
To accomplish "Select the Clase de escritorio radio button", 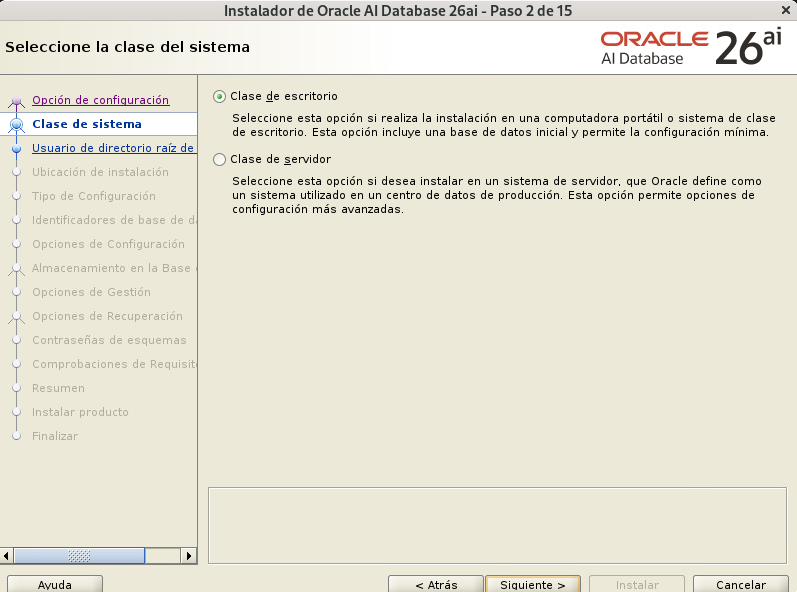I will tap(220, 97).
